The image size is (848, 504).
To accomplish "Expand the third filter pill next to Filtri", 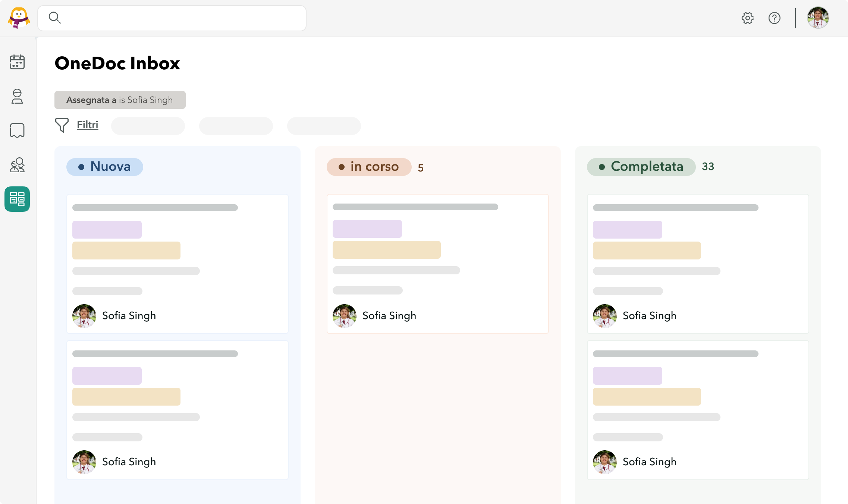I will coord(323,126).
